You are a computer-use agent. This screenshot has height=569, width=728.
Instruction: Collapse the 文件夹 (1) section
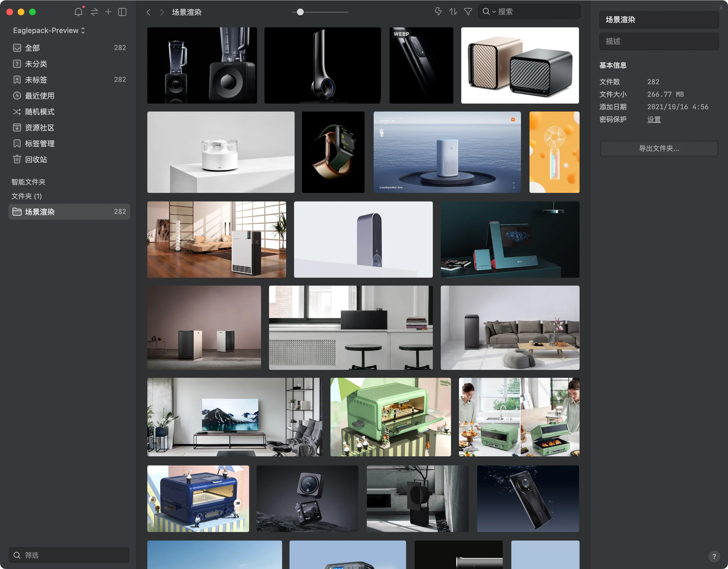point(26,196)
